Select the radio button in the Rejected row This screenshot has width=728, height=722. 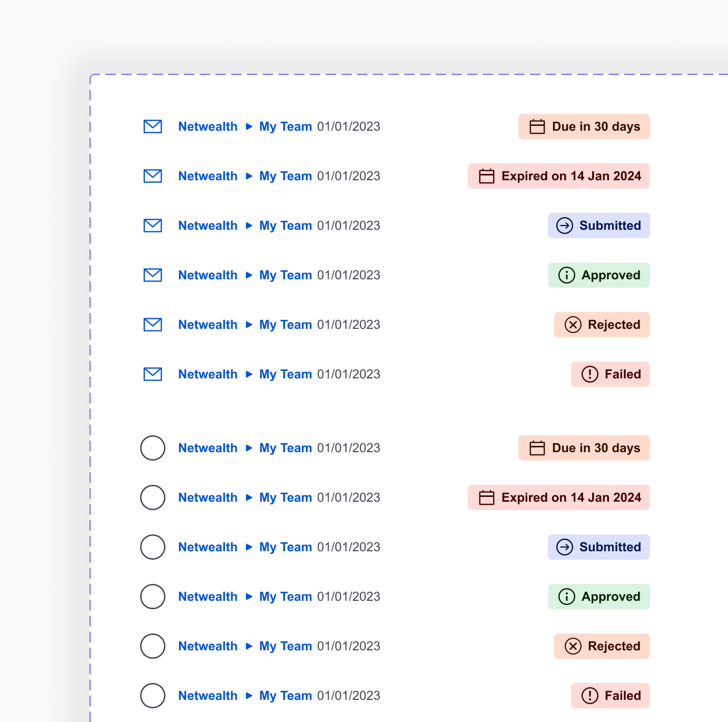click(x=153, y=646)
